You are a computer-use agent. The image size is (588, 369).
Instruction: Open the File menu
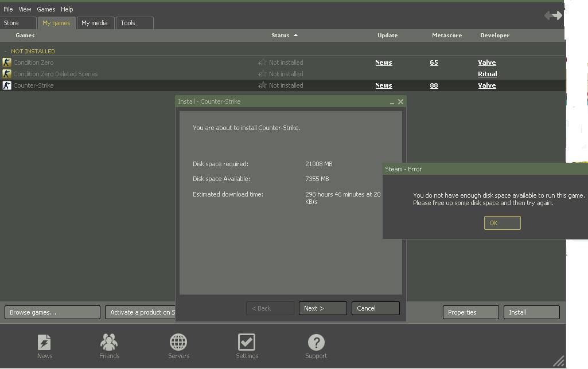click(x=8, y=9)
